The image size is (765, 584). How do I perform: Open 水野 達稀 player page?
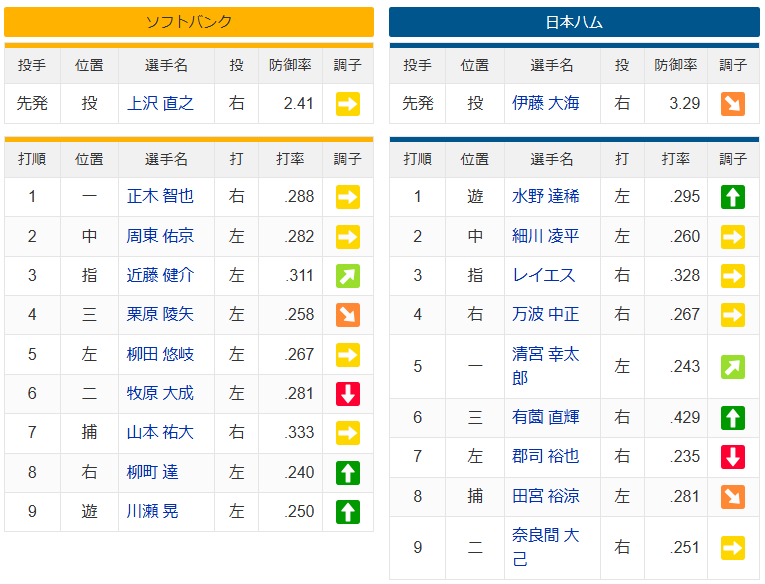[545, 197]
